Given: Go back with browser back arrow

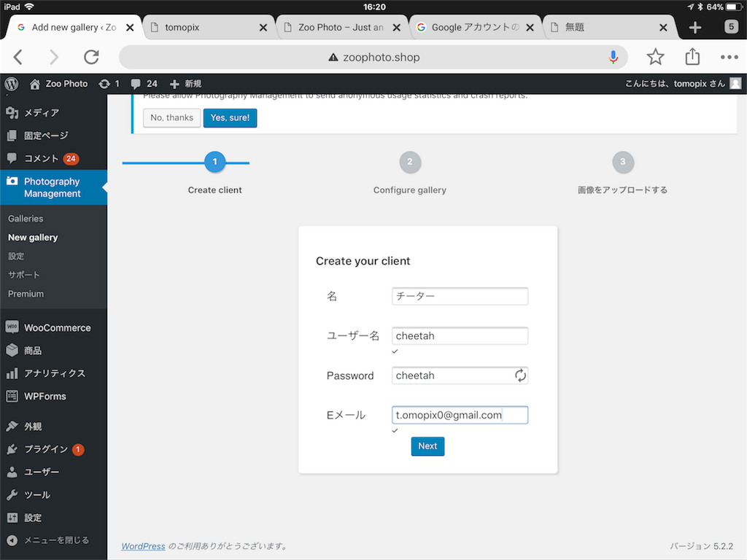Looking at the screenshot, I should 18,57.
